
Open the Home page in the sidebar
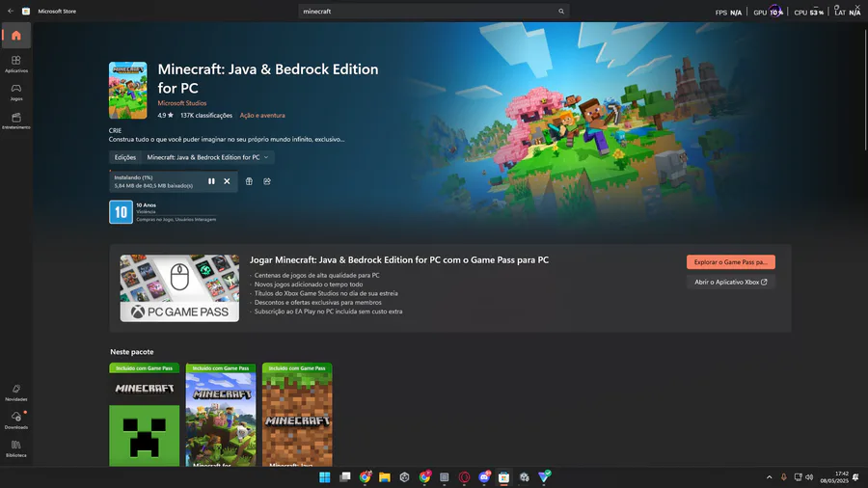click(x=16, y=36)
